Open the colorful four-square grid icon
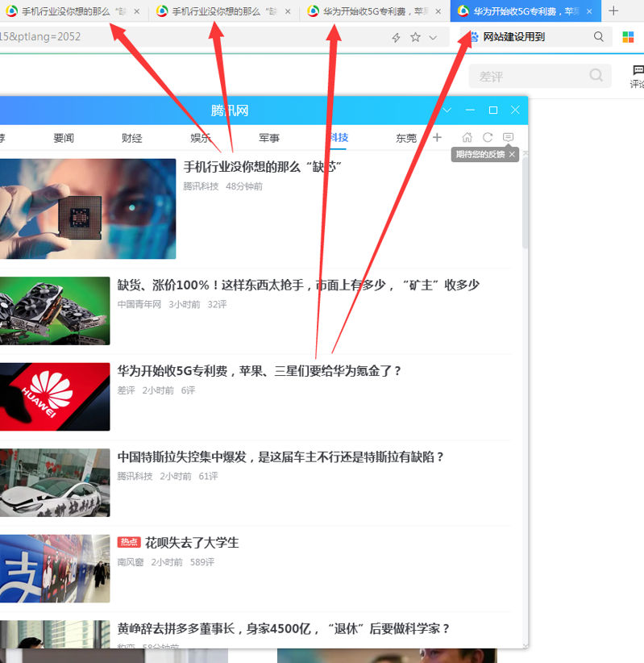The width and height of the screenshot is (644, 663). (x=629, y=37)
